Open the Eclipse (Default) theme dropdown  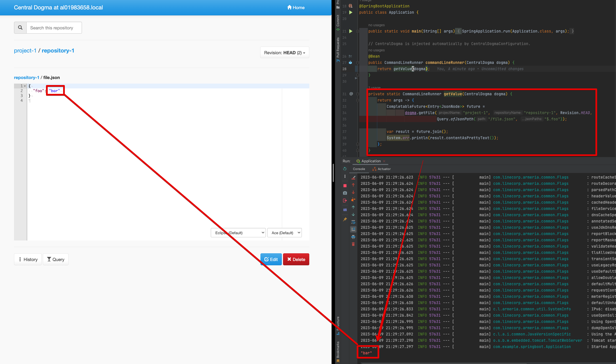238,233
